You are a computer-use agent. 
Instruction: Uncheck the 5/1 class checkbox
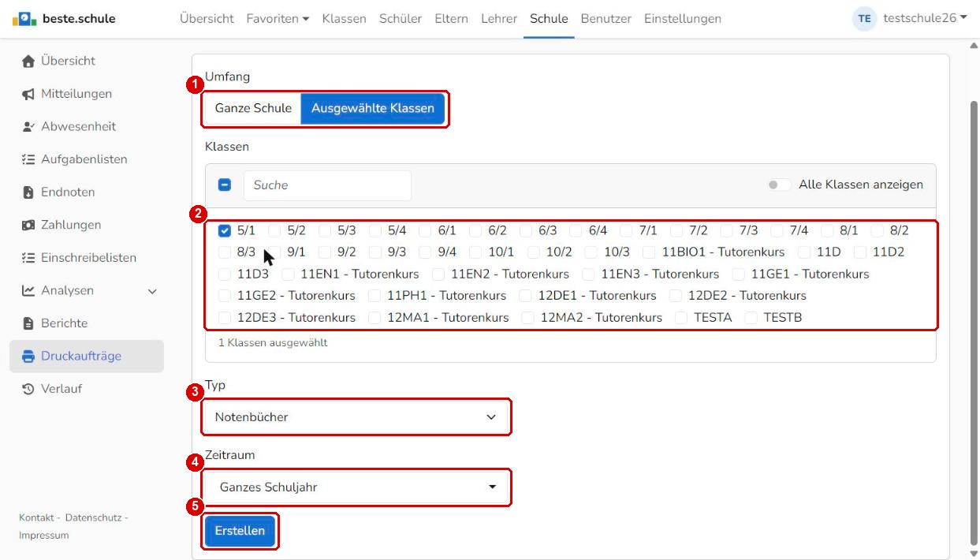point(225,231)
